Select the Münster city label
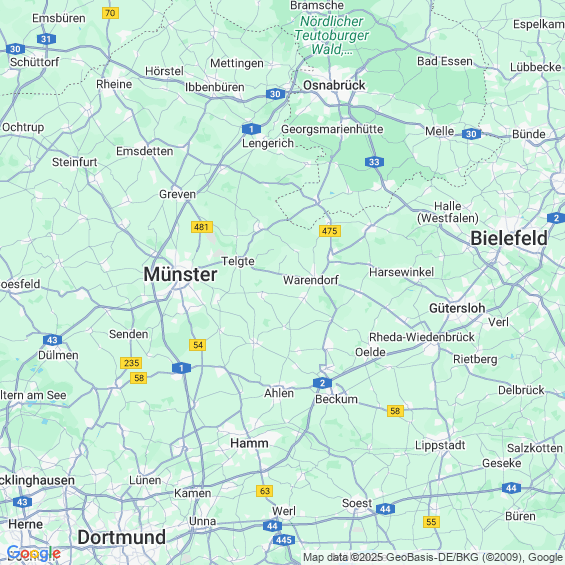The image size is (565, 565). point(180,274)
